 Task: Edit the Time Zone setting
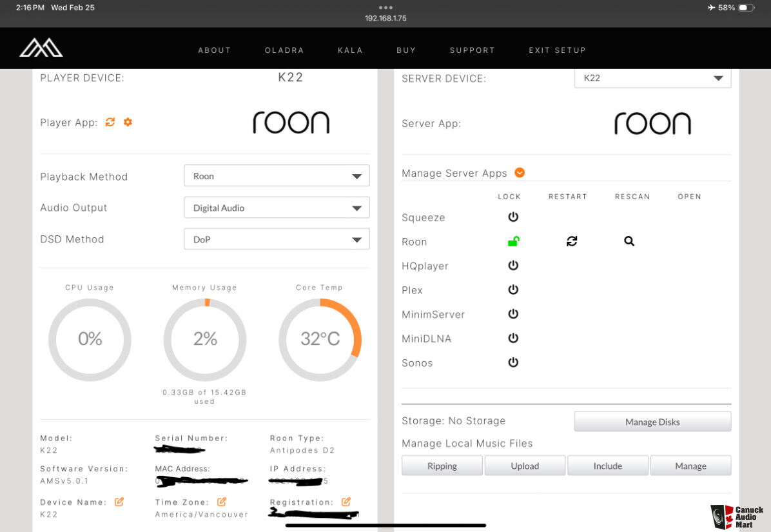[x=222, y=502]
